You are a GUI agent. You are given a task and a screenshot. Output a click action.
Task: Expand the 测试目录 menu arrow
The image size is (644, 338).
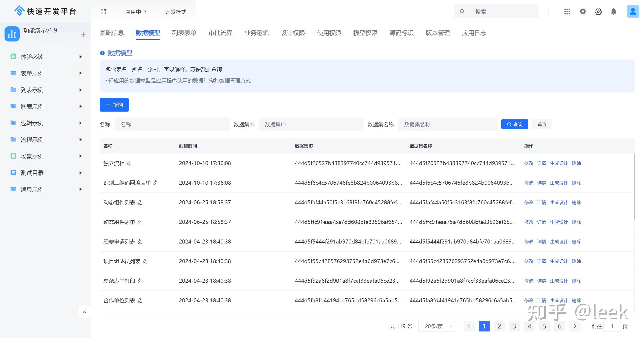coord(81,173)
